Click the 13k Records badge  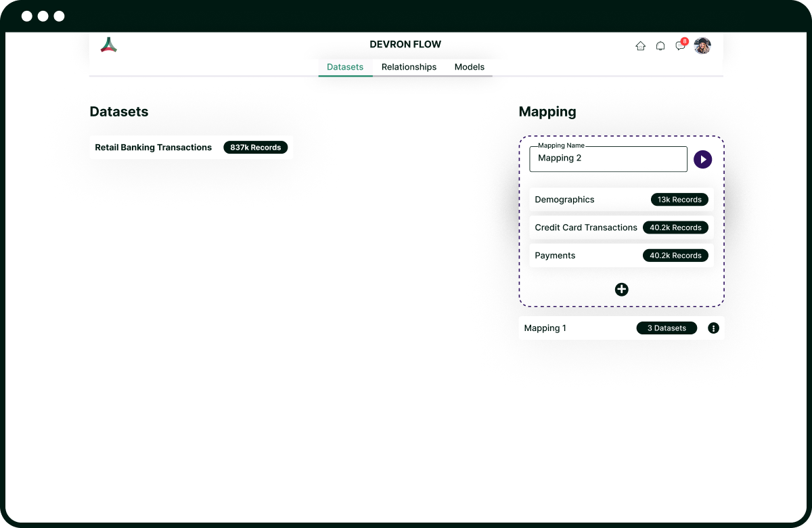tap(680, 200)
